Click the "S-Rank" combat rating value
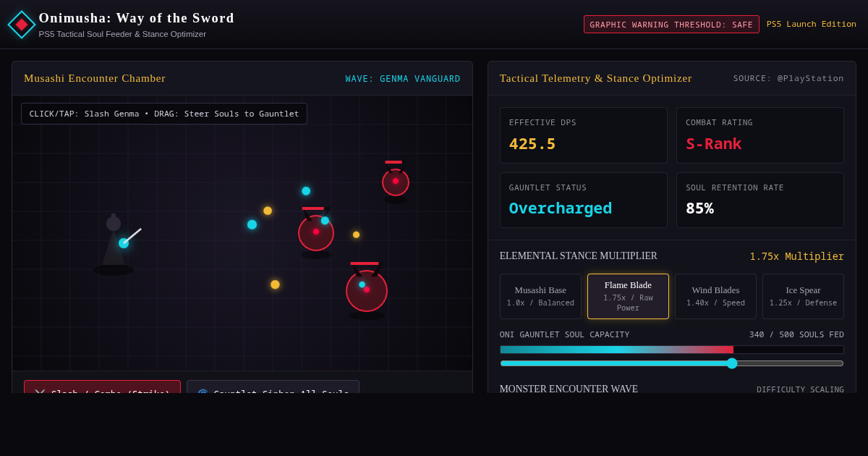The image size is (868, 456). coord(713,143)
